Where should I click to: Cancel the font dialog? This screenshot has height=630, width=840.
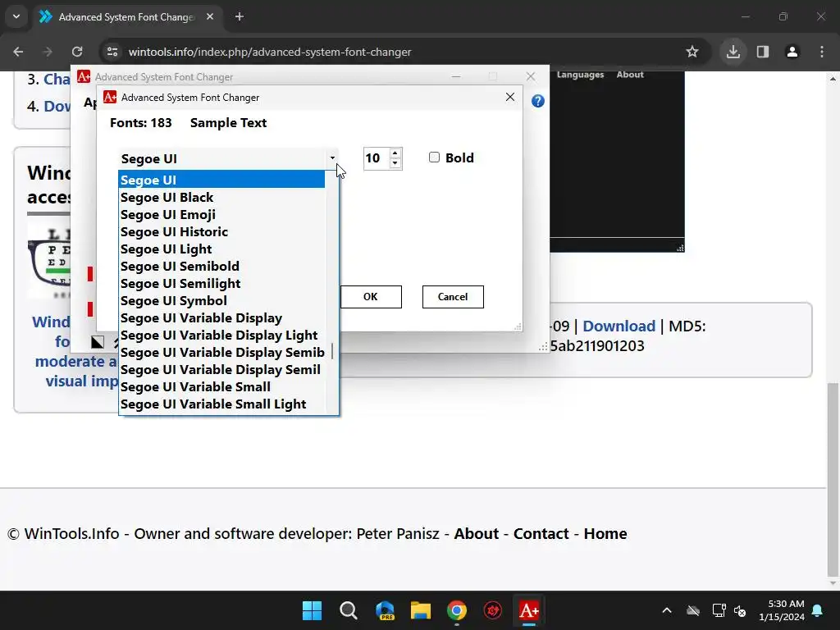coord(453,297)
